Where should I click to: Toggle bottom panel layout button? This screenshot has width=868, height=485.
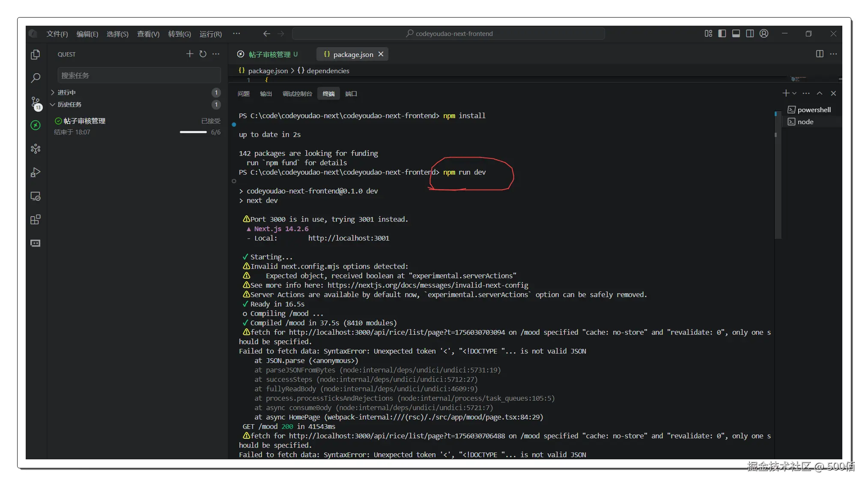pos(736,33)
